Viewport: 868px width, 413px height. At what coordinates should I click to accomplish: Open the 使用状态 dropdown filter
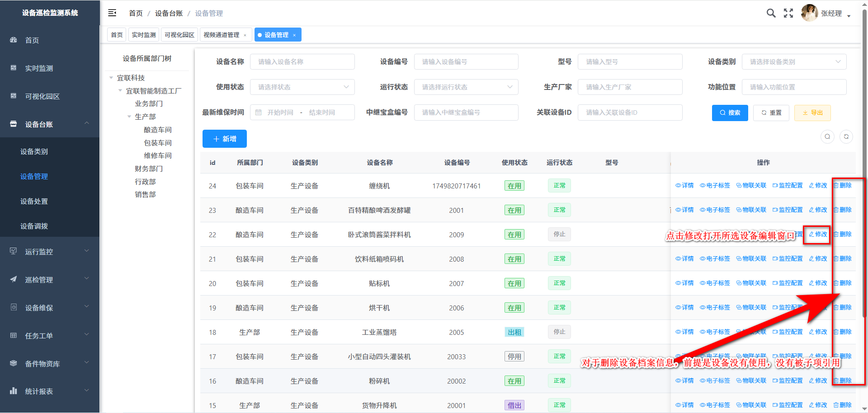pyautogui.click(x=302, y=87)
